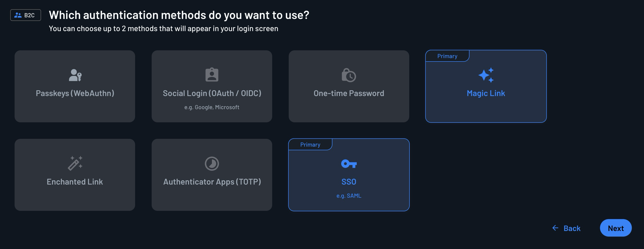Deselect the SSO authentication card
Image resolution: width=644 pixels, height=249 pixels.
tap(349, 175)
